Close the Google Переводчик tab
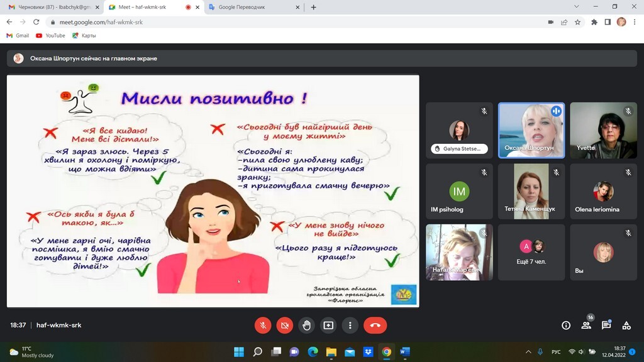644x362 pixels. pyautogui.click(x=297, y=7)
